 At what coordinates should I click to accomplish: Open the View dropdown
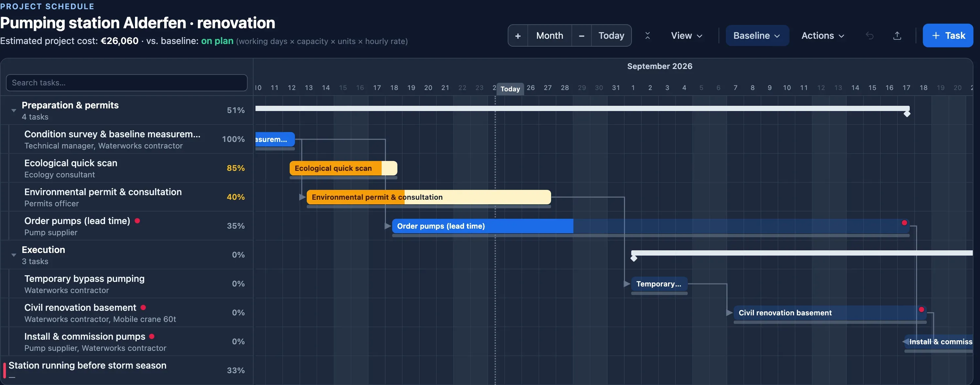tap(686, 35)
